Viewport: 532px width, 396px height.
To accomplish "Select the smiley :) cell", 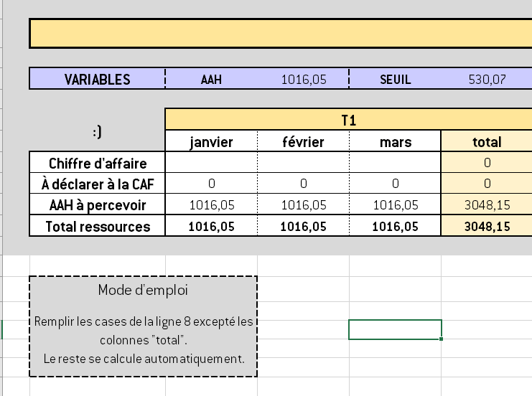I will click(98, 130).
